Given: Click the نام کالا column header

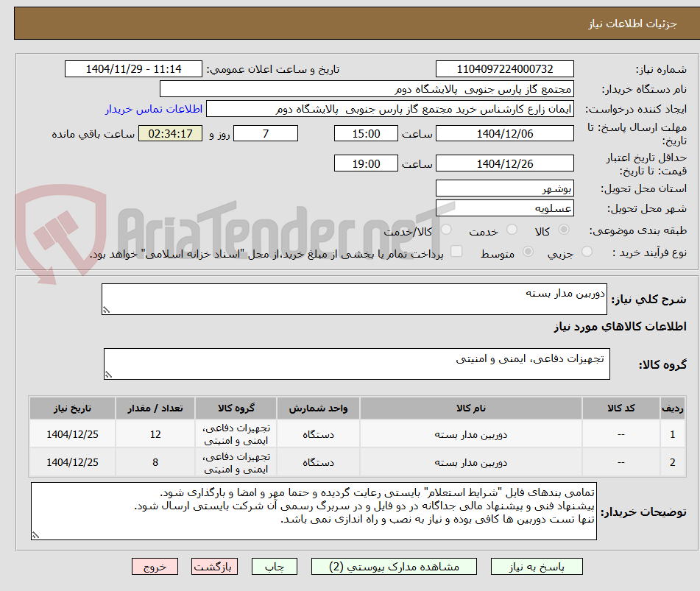Looking at the screenshot, I should coord(471,408).
